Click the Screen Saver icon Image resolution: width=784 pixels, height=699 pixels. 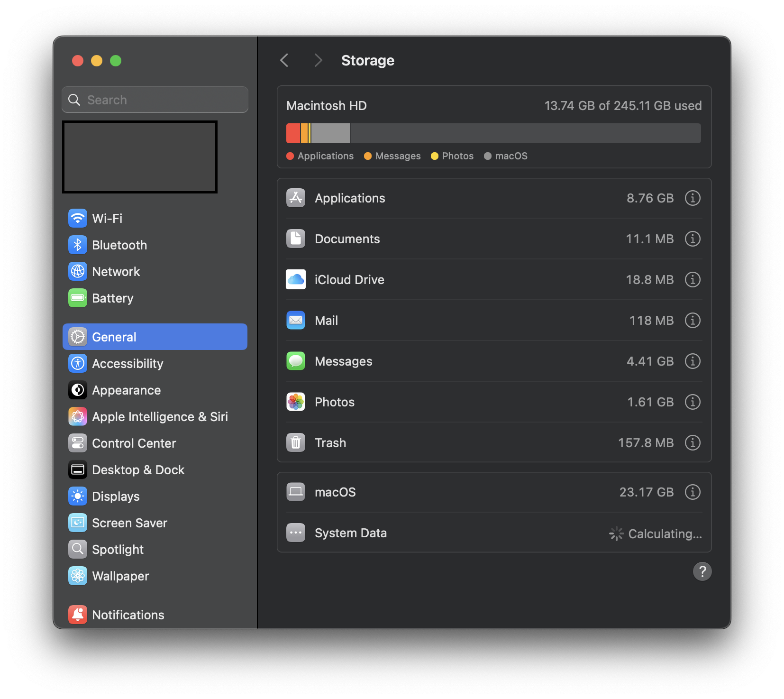(78, 523)
